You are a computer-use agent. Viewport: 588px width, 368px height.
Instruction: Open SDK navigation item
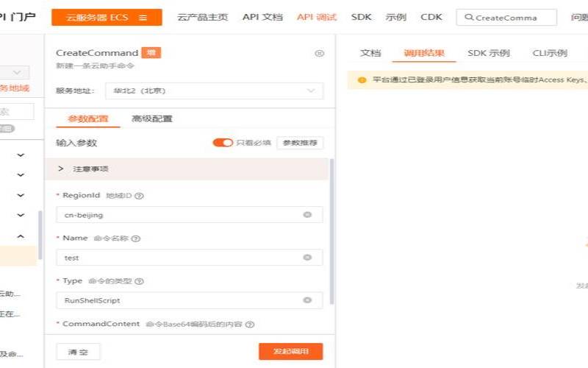click(x=361, y=17)
